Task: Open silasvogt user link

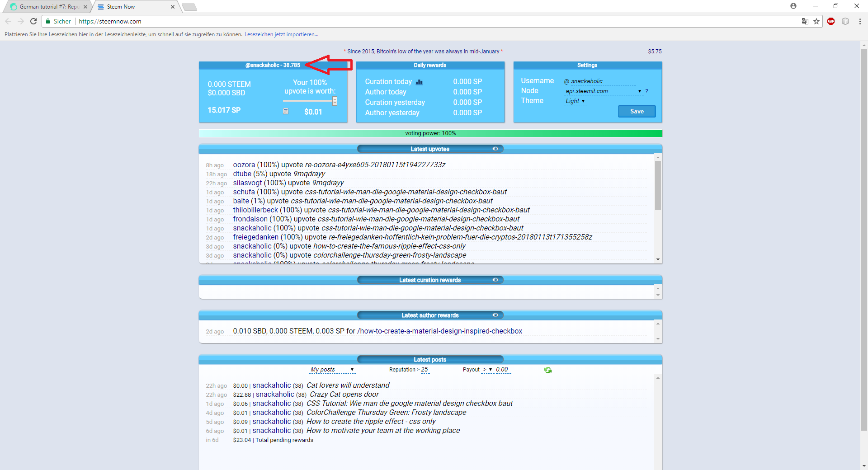Action: coord(248,183)
